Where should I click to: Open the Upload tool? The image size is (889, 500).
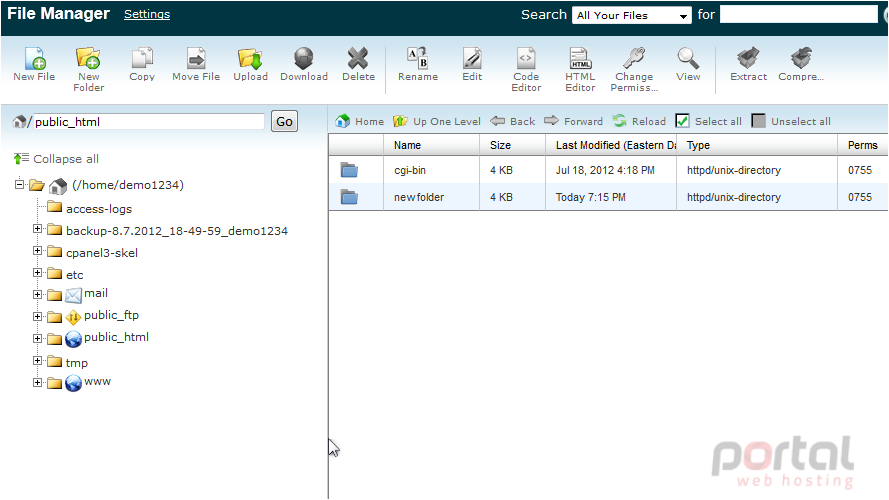tap(250, 58)
